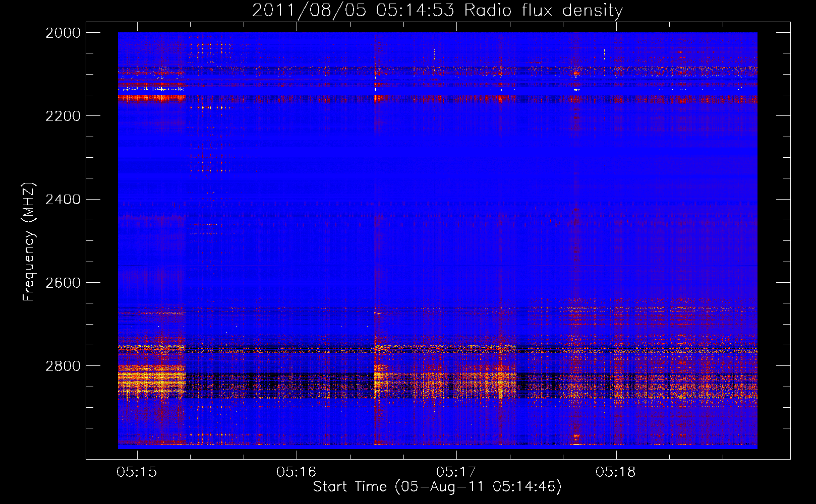Click the 05:15 time tick label
The width and height of the screenshot is (816, 504).
click(137, 472)
